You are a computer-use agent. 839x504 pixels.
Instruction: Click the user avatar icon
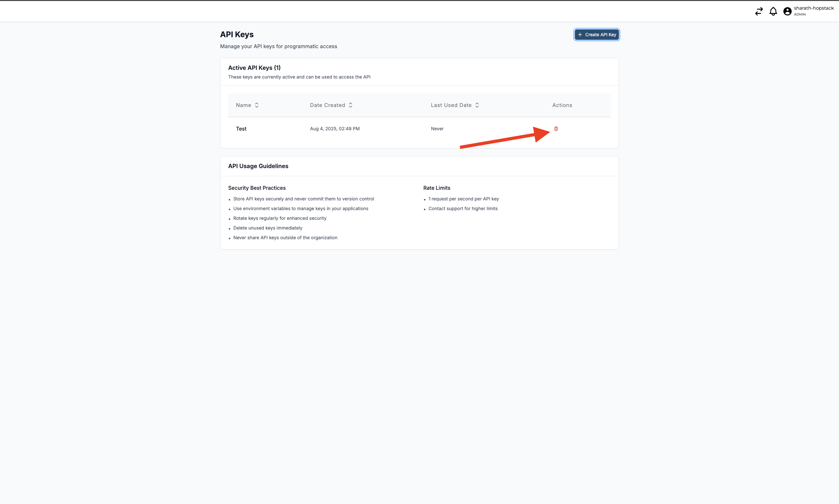point(787,12)
